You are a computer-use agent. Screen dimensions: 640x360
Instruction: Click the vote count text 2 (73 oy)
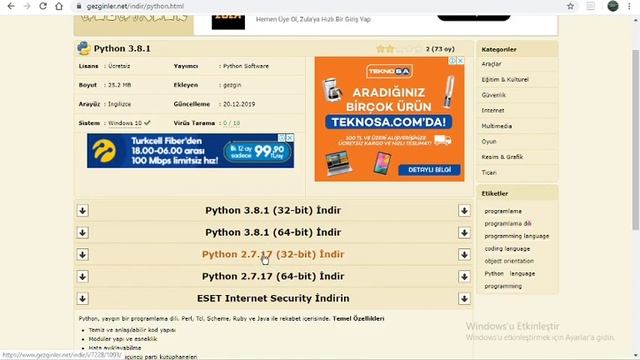coord(440,49)
